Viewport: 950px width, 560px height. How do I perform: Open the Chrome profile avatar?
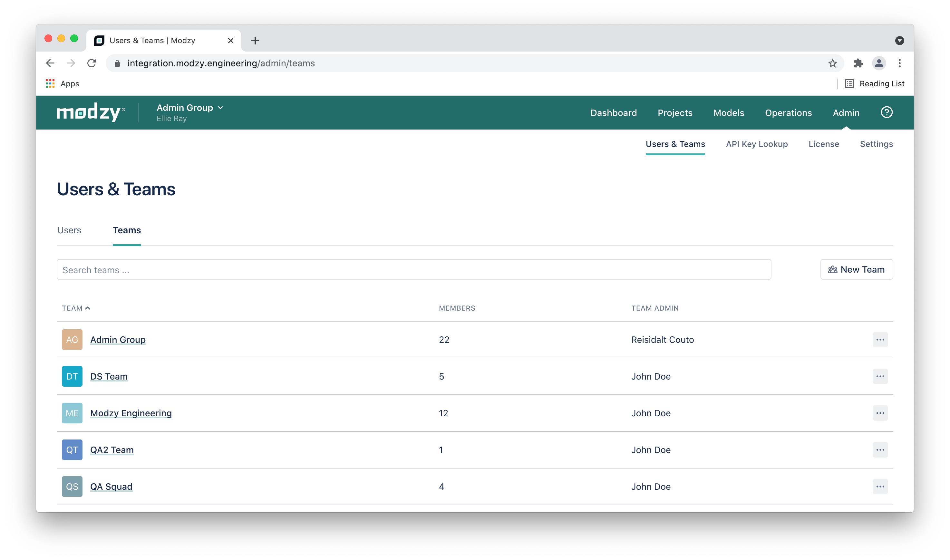click(879, 63)
